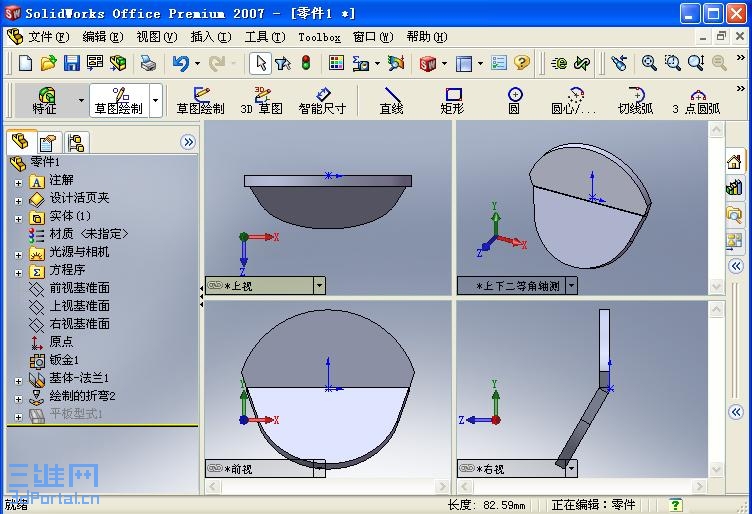The height and width of the screenshot is (514, 752).
Task: Save the part with floppy icon
Action: (71, 63)
